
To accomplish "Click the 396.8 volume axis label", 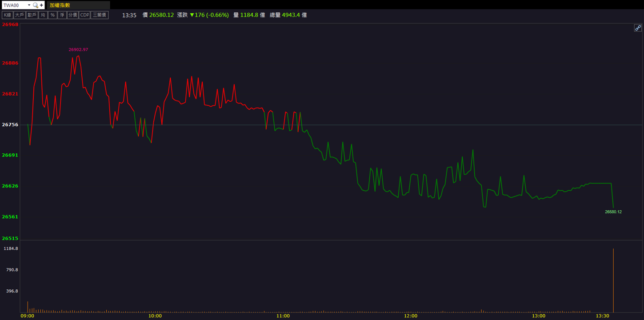I will [x=12, y=291].
